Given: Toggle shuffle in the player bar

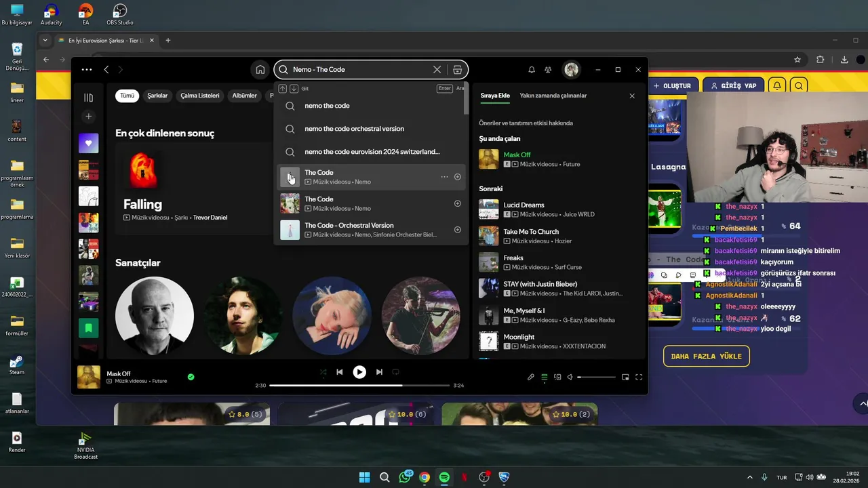Looking at the screenshot, I should (323, 372).
